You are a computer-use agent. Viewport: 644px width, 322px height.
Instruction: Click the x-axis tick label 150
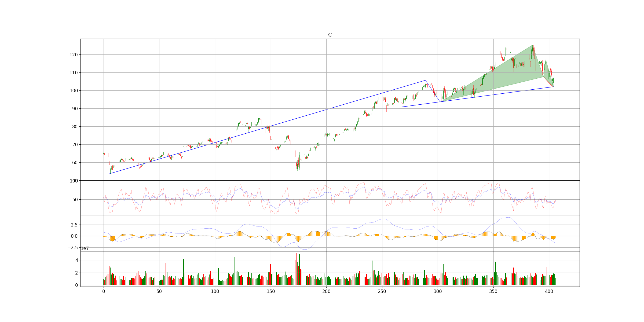(270, 291)
